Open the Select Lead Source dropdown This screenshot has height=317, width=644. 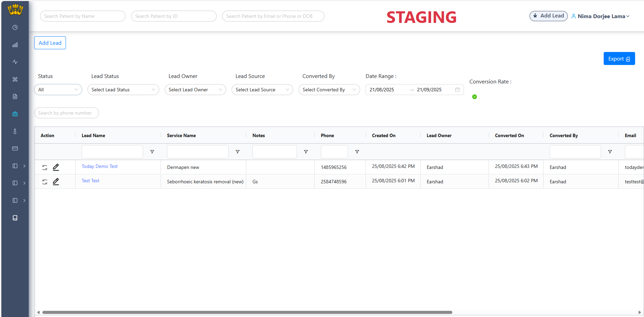point(262,90)
